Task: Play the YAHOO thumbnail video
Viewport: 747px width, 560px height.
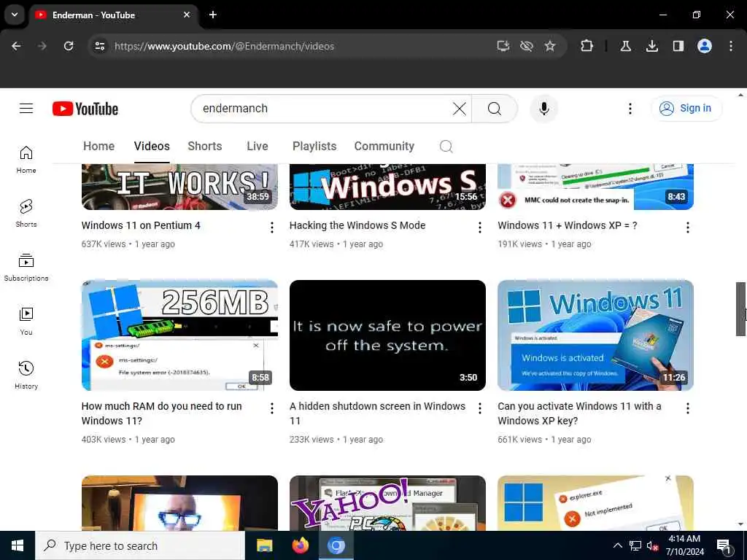Action: (387, 503)
